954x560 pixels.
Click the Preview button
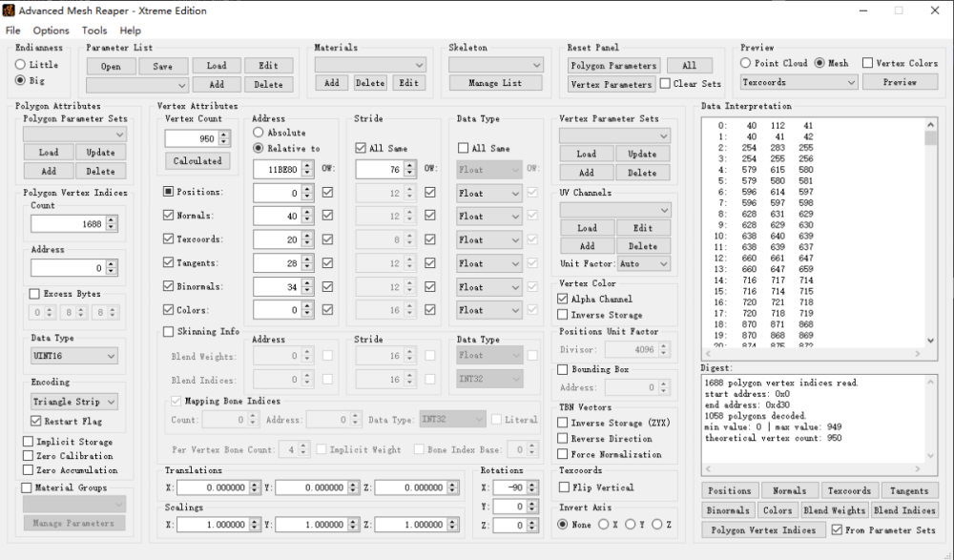[900, 82]
